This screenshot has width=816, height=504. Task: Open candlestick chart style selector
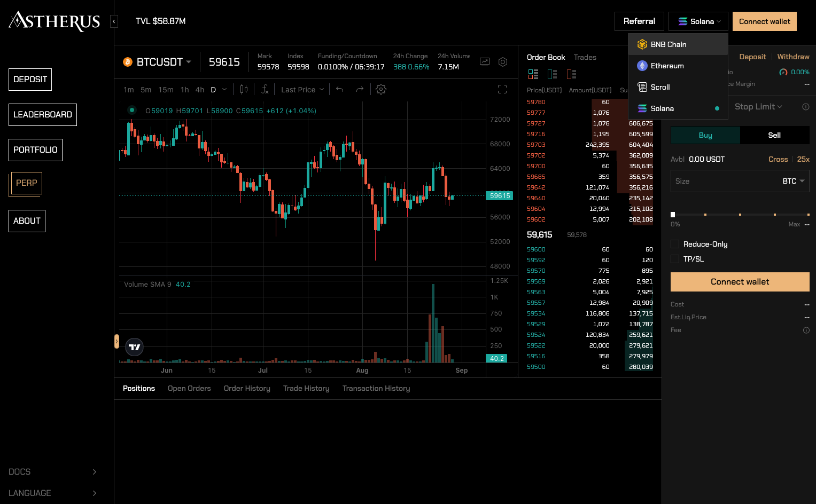tap(244, 89)
